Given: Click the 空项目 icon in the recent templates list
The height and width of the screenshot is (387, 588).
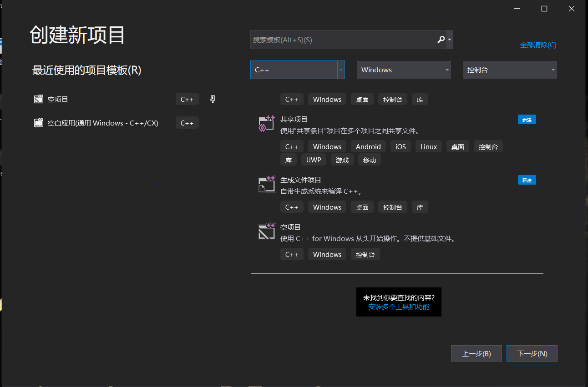Looking at the screenshot, I should [39, 99].
